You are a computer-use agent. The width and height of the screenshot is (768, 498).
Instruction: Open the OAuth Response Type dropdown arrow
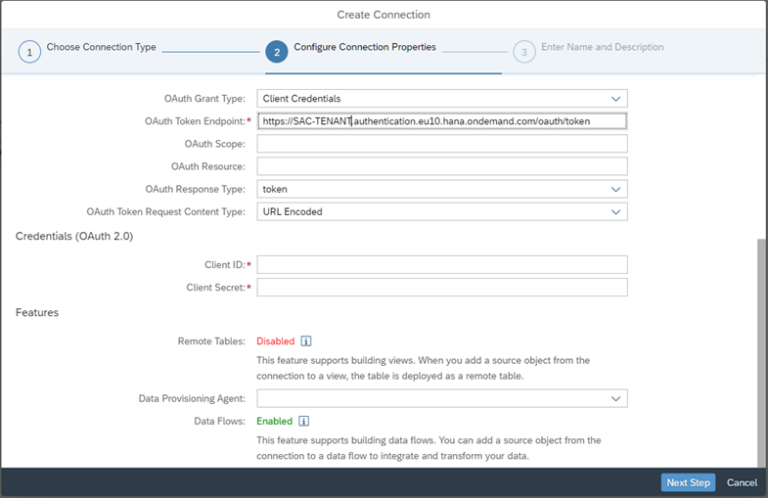tap(615, 190)
